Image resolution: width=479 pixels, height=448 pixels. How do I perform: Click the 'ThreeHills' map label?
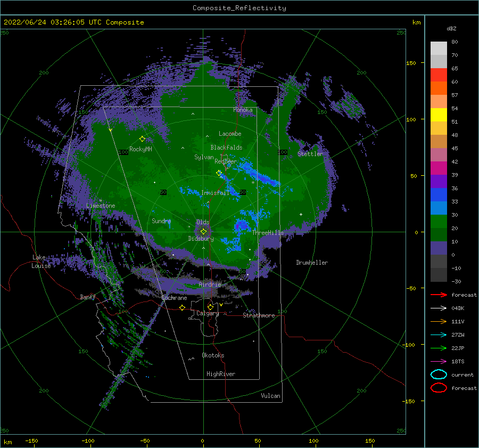[x=268, y=233]
